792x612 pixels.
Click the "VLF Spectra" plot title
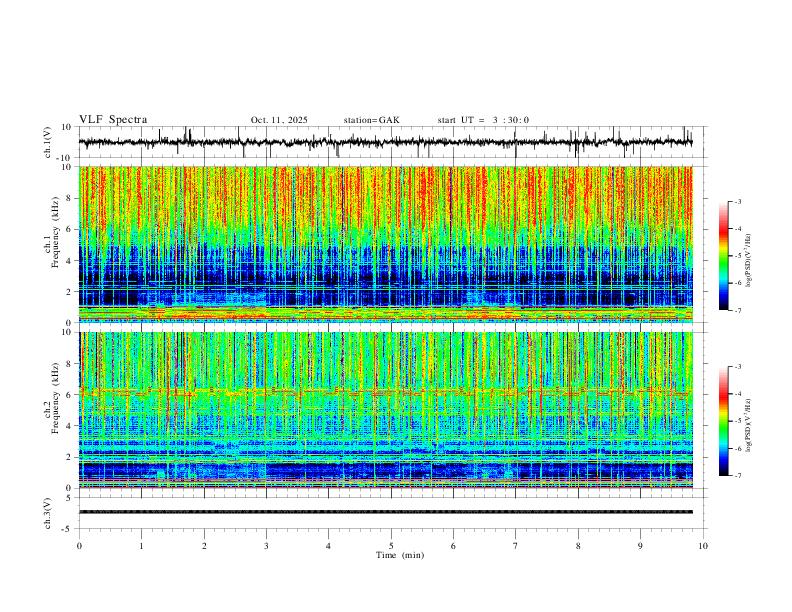pos(113,120)
